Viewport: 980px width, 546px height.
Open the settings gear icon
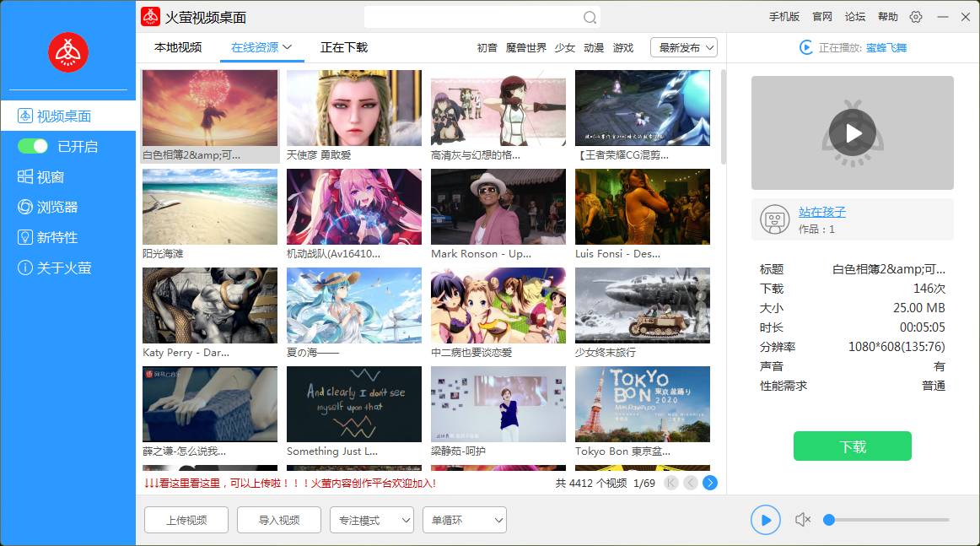pos(916,17)
